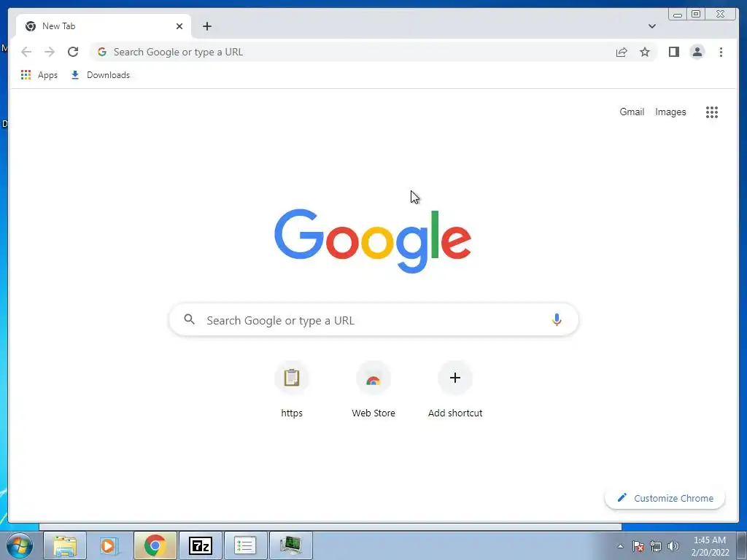Viewport: 747px width, 560px height.
Task: Click the share this page icon
Action: [x=622, y=52]
